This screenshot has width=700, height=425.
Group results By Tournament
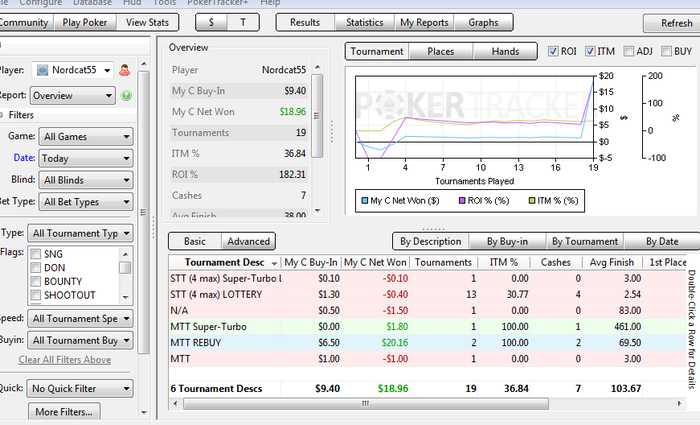(585, 242)
